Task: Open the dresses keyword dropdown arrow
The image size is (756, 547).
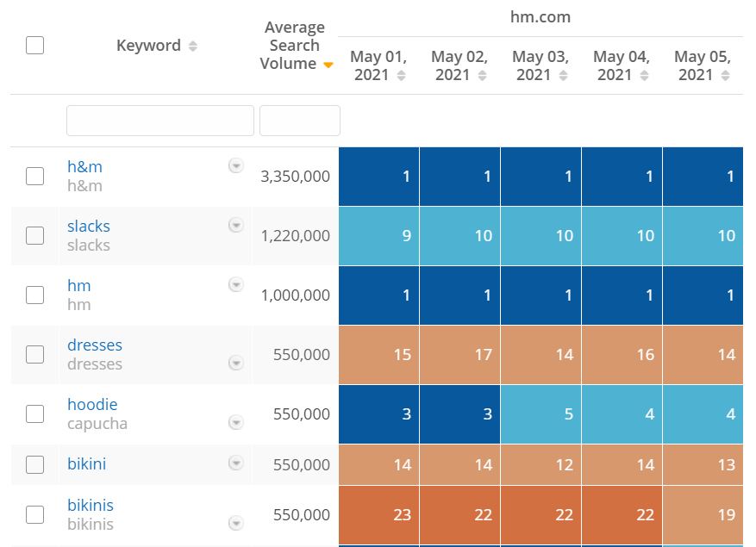Action: (x=236, y=363)
